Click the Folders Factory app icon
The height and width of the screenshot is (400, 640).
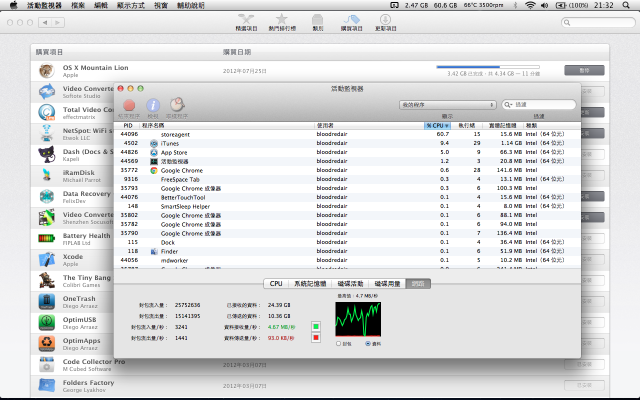click(x=47, y=385)
